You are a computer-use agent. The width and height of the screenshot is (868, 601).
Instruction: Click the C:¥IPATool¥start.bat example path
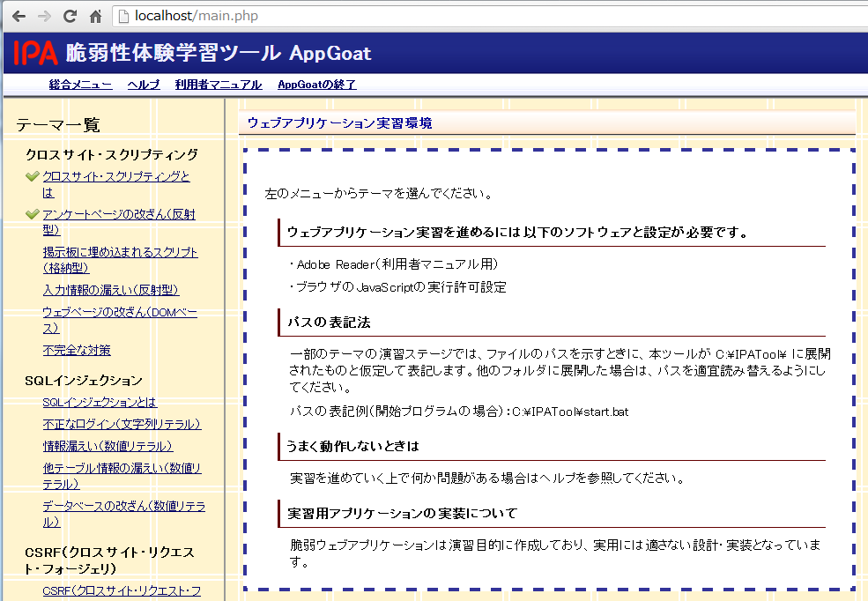pos(570,412)
